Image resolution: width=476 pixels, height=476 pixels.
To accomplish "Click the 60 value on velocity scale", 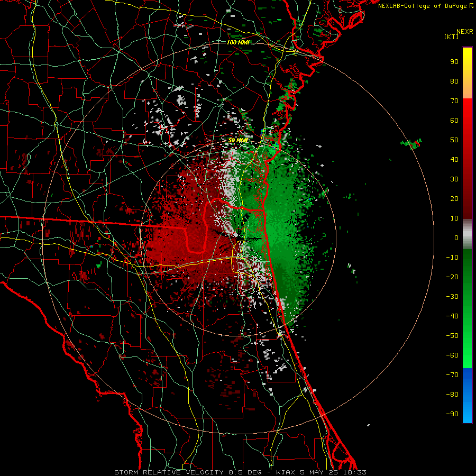I will click(x=454, y=120).
